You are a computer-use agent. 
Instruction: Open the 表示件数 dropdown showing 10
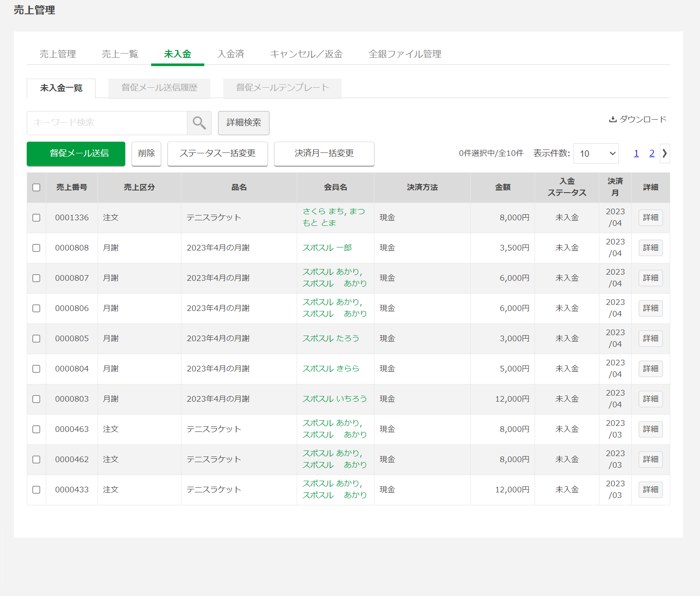pyautogui.click(x=596, y=154)
